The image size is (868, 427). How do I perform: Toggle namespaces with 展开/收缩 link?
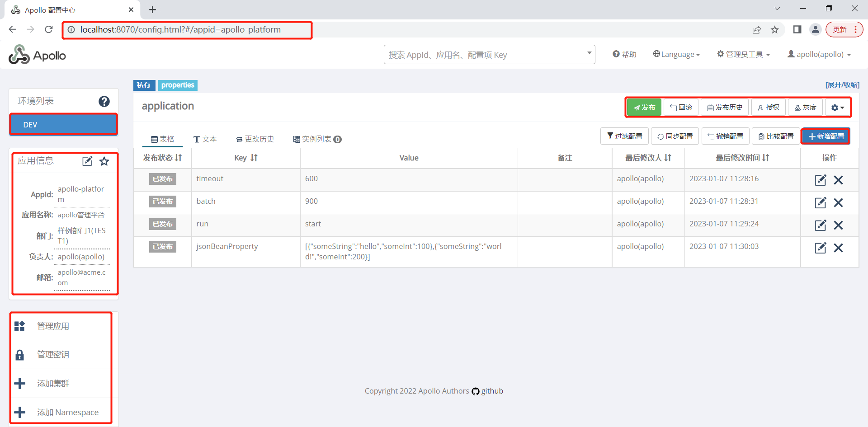pos(842,85)
